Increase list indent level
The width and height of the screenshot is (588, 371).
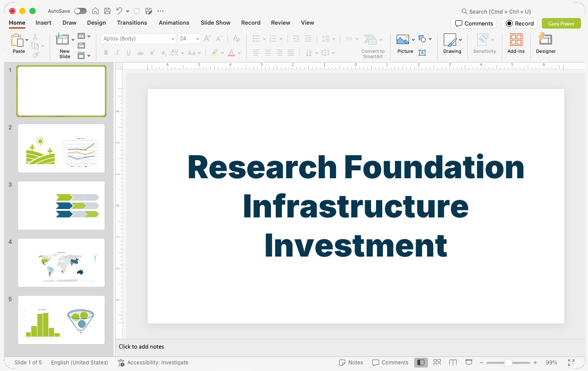[308, 39]
